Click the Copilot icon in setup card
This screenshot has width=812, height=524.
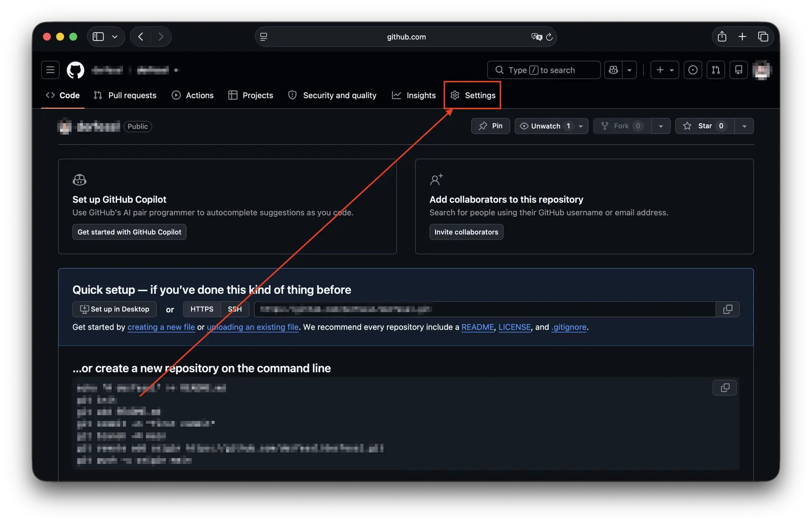tap(80, 180)
